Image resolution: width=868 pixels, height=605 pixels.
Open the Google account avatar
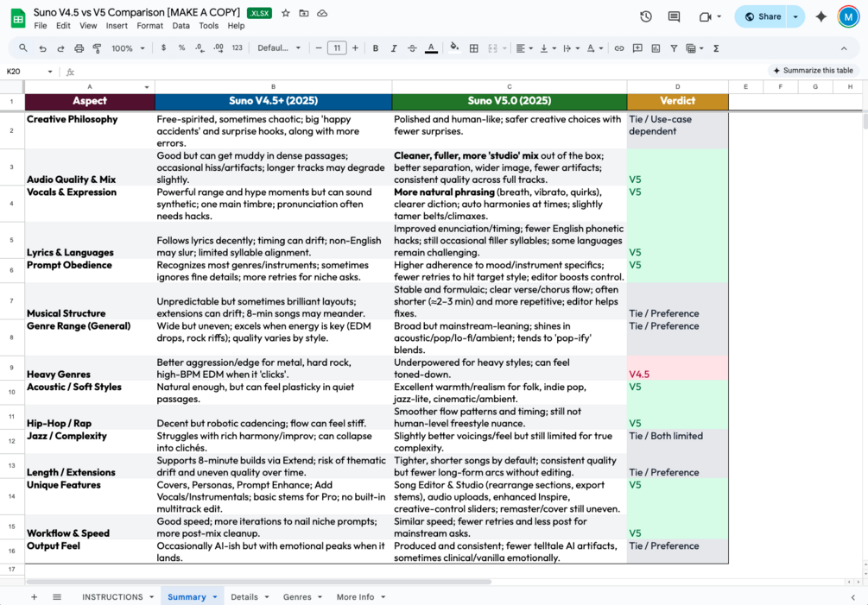point(848,16)
